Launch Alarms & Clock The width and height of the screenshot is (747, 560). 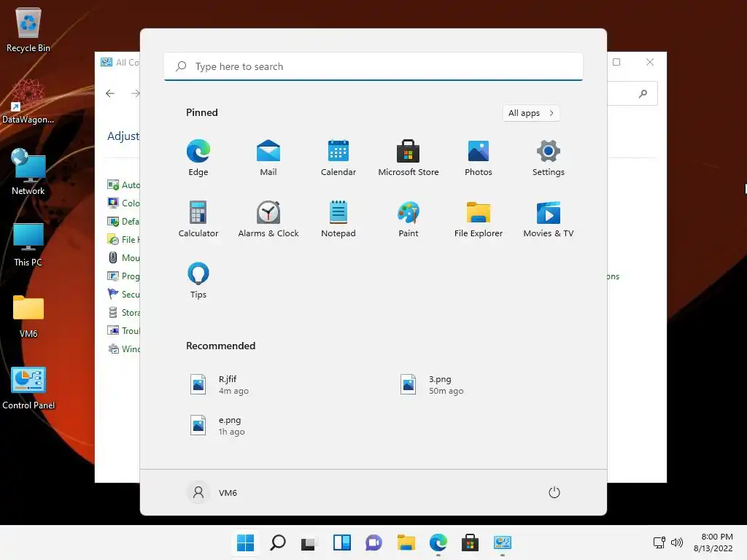coord(268,219)
